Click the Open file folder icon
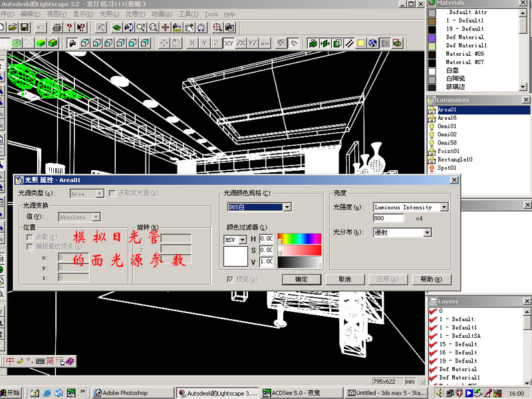 point(13,27)
